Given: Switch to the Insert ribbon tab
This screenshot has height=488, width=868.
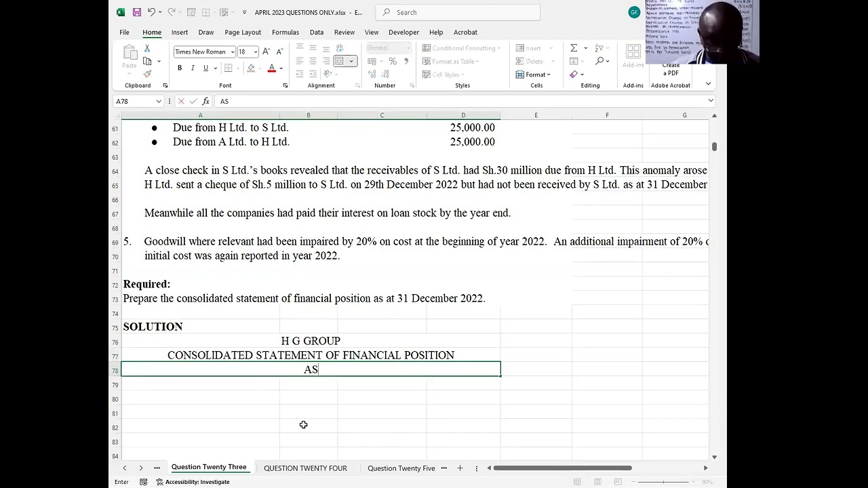Looking at the screenshot, I should tap(180, 32).
